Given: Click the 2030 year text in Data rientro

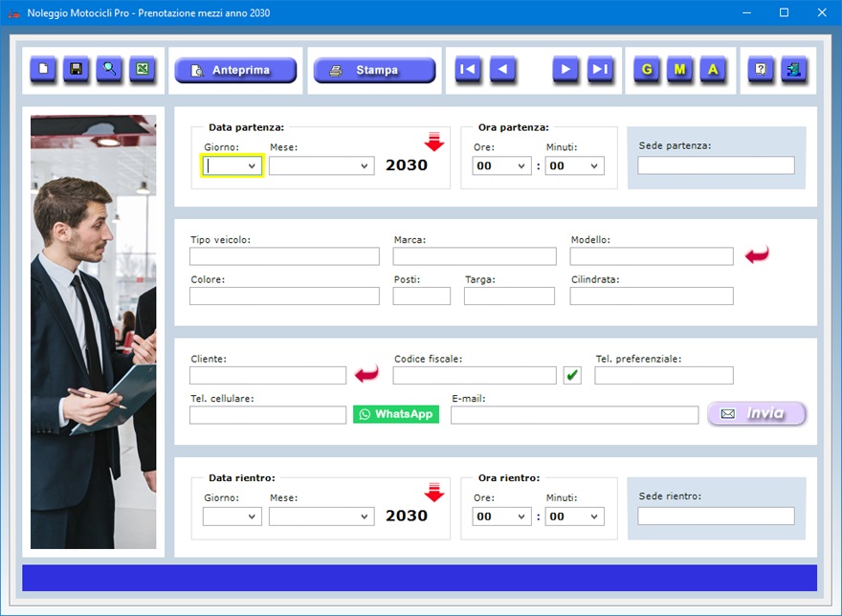Looking at the screenshot, I should 407,517.
